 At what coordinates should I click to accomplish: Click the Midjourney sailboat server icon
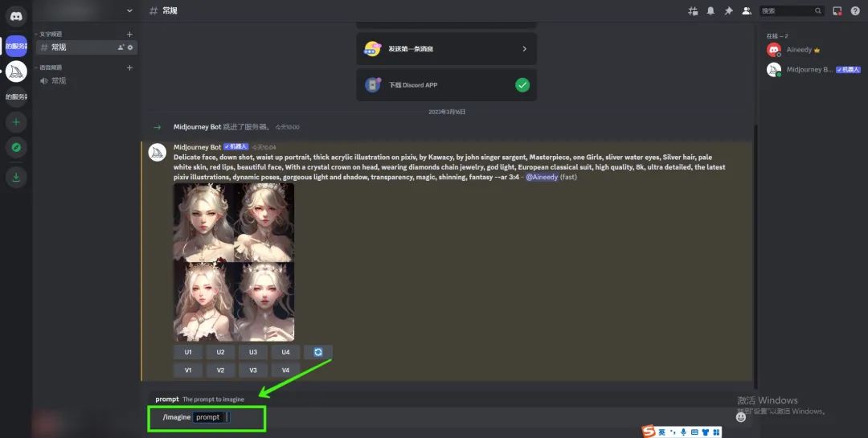pyautogui.click(x=16, y=72)
